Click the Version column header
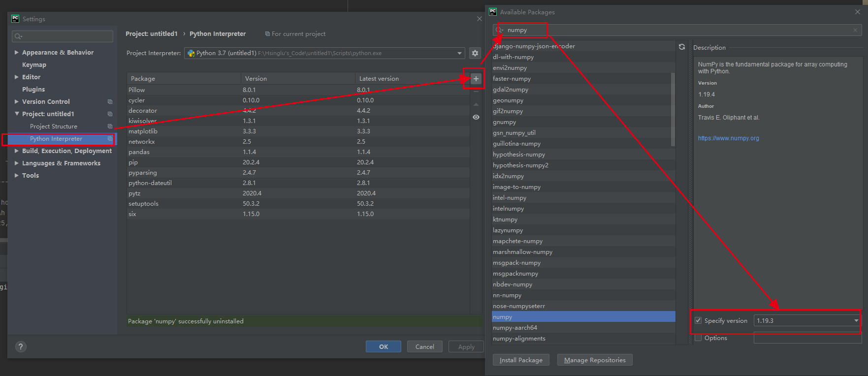 298,79
